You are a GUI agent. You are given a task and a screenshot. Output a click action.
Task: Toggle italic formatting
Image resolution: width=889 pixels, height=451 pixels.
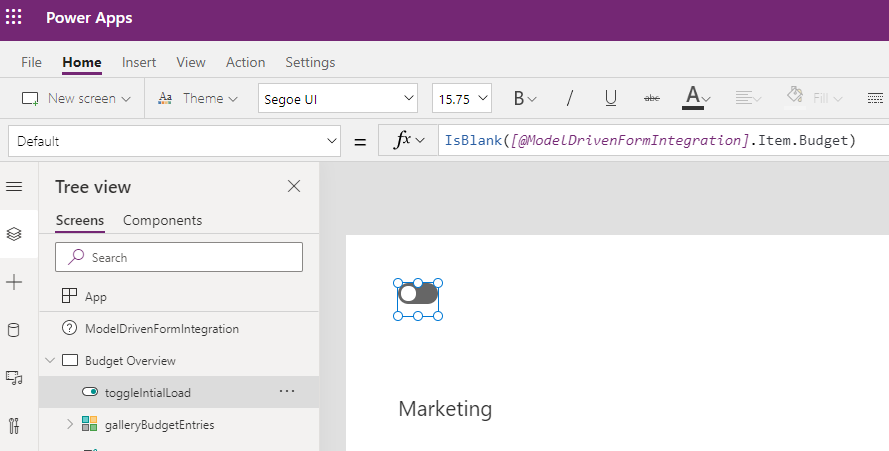coord(569,99)
